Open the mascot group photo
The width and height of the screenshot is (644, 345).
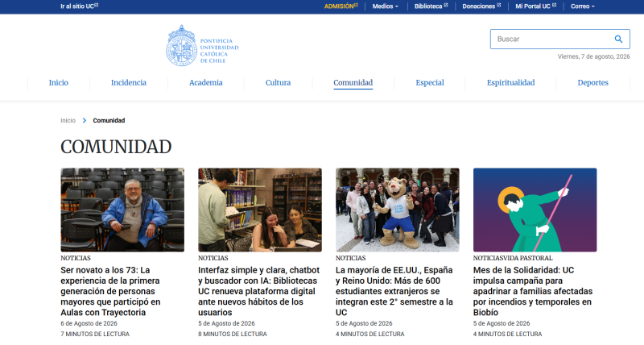(x=398, y=210)
